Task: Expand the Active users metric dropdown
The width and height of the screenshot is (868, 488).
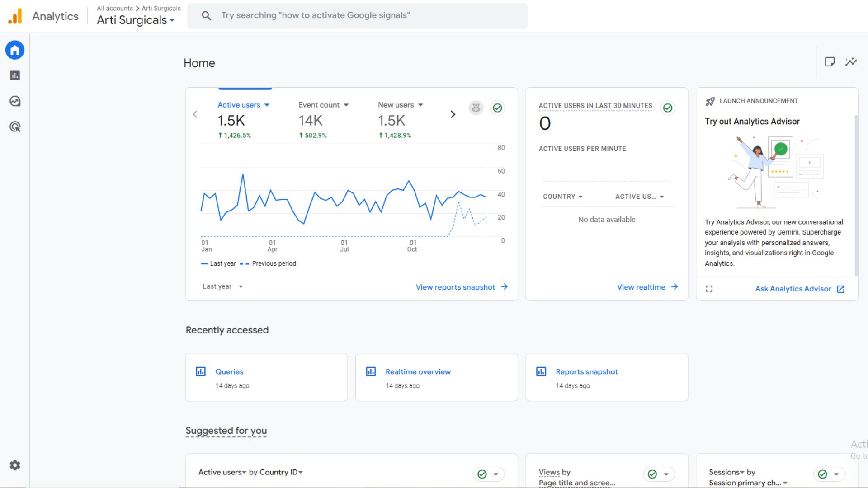Action: [267, 105]
